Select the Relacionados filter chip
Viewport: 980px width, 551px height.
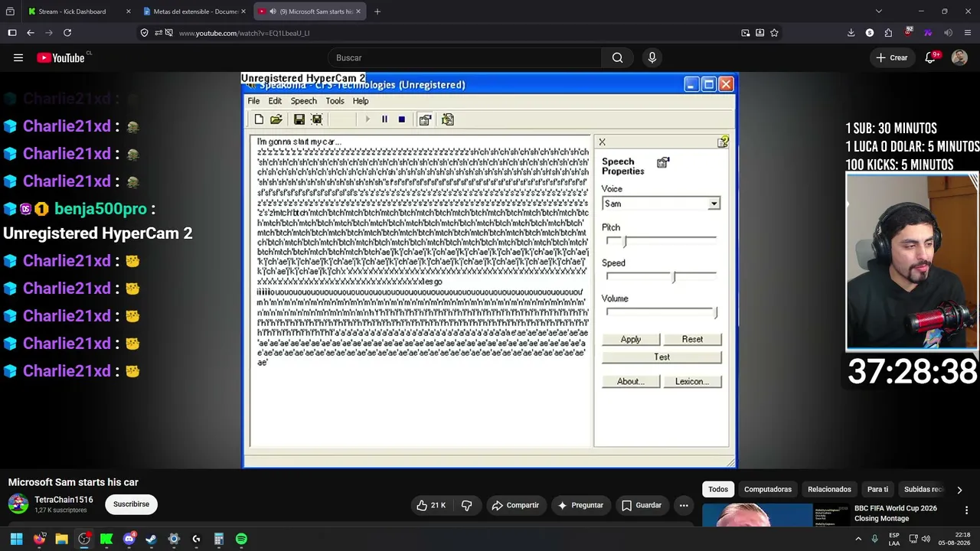pos(829,490)
